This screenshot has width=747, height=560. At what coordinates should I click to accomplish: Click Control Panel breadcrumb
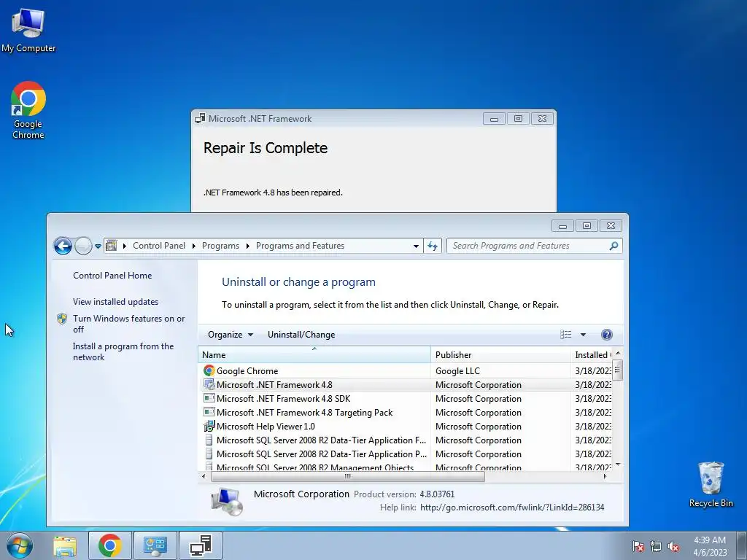(158, 246)
